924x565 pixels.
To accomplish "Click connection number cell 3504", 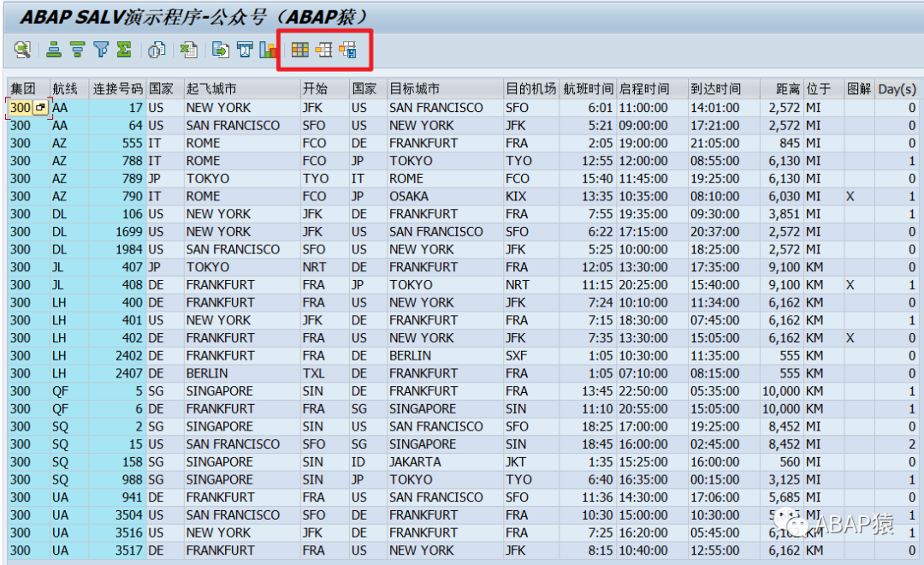I will click(x=117, y=514).
